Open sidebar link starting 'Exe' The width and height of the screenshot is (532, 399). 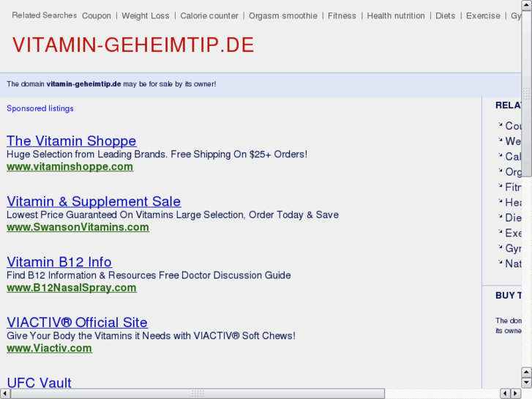(513, 233)
